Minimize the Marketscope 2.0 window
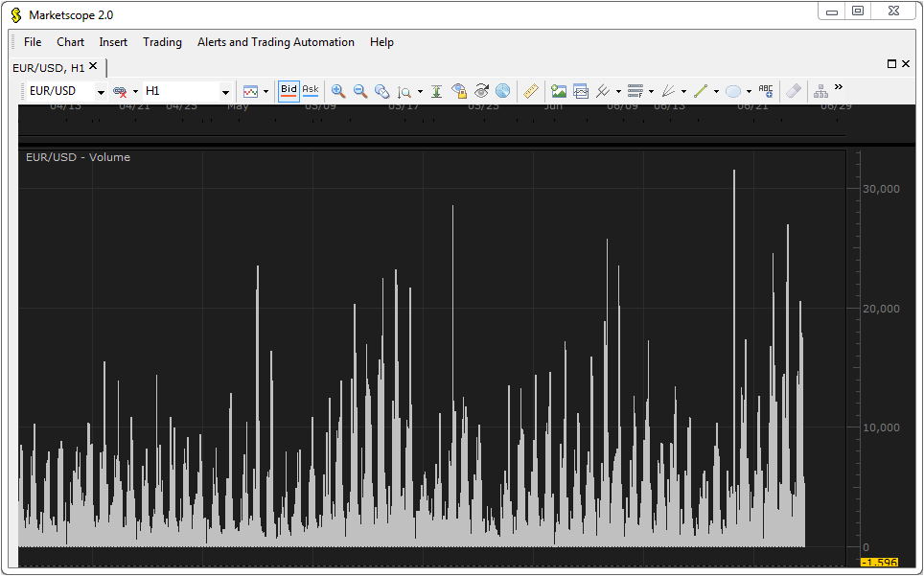 (x=831, y=12)
